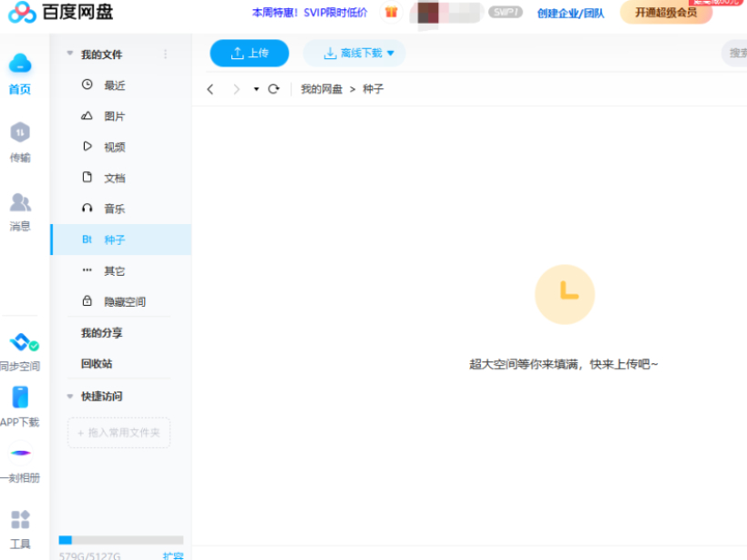This screenshot has height=560, width=747.
Task: Open the 我的文件 more options menu
Action: pos(165,54)
